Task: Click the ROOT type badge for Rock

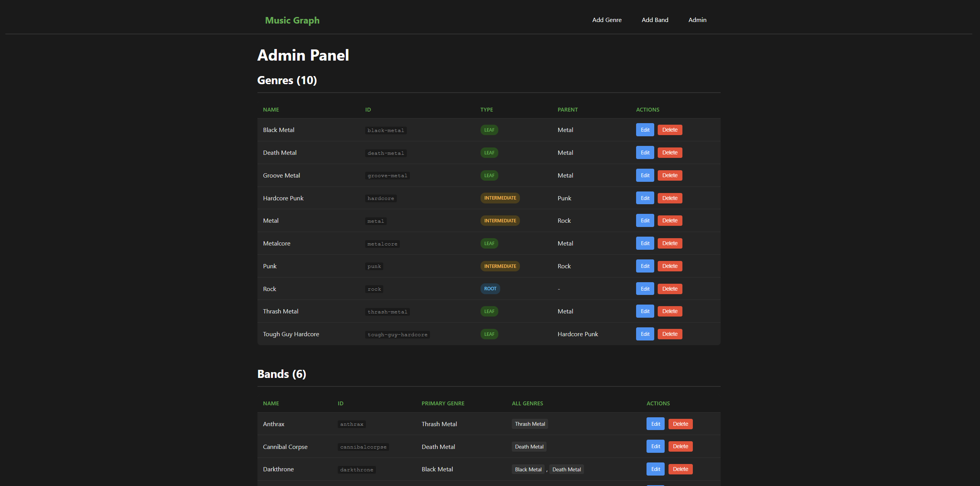Action: 490,289
